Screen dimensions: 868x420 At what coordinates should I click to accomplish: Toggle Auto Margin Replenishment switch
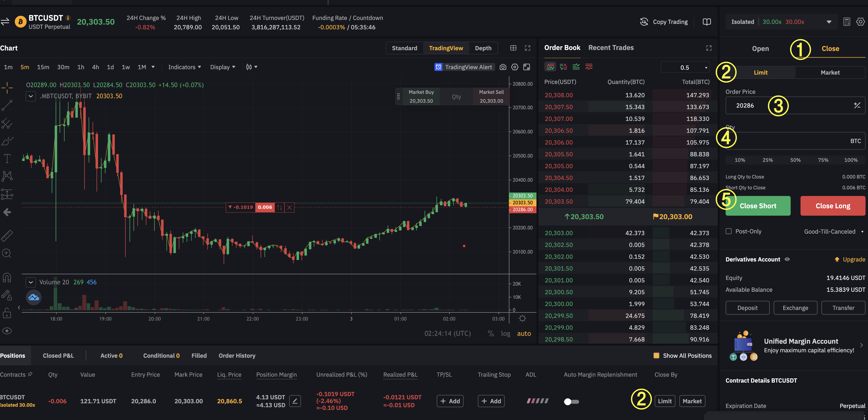pyautogui.click(x=571, y=402)
